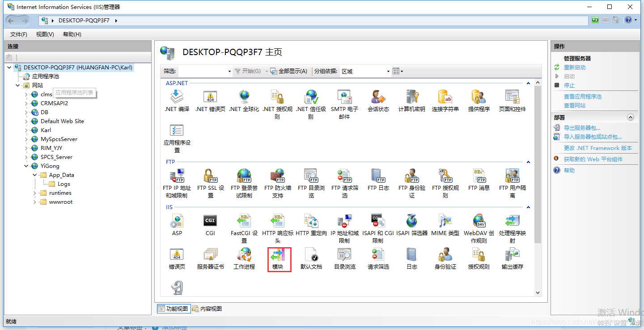Open the FastCGI 设置 icon
This screenshot has width=644, height=330.
[x=244, y=229]
